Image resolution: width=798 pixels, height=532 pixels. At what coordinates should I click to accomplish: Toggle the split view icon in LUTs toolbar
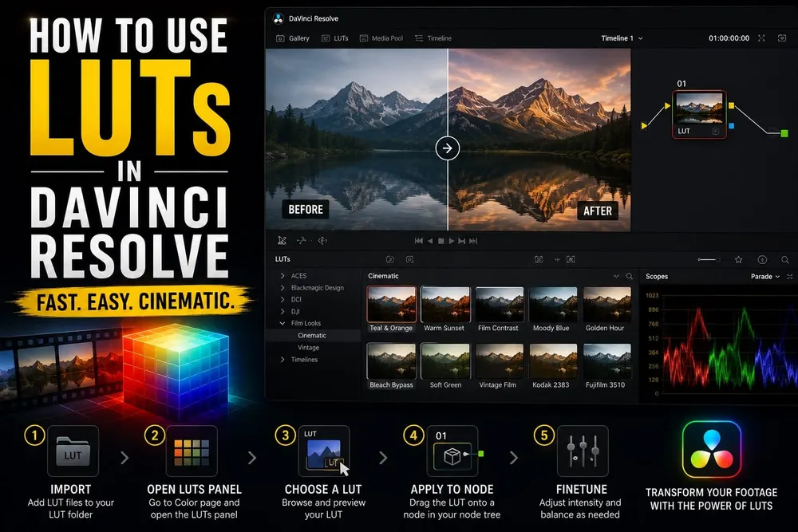click(557, 259)
